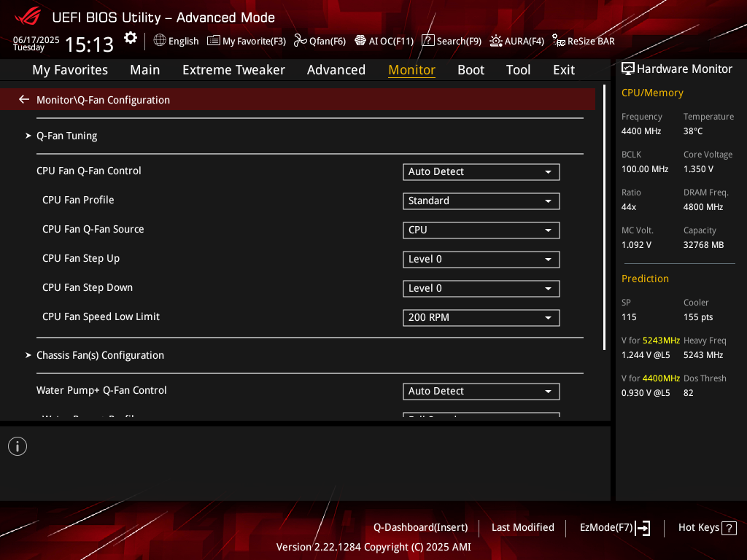Click the settings list vertical scrollbar
The width and height of the screenshot is (747, 560).
[x=604, y=217]
